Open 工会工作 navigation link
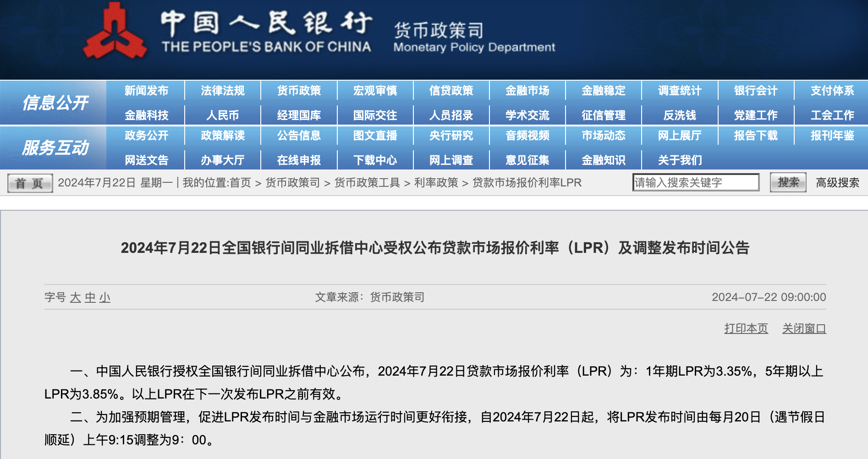The width and height of the screenshot is (868, 459). [x=832, y=115]
